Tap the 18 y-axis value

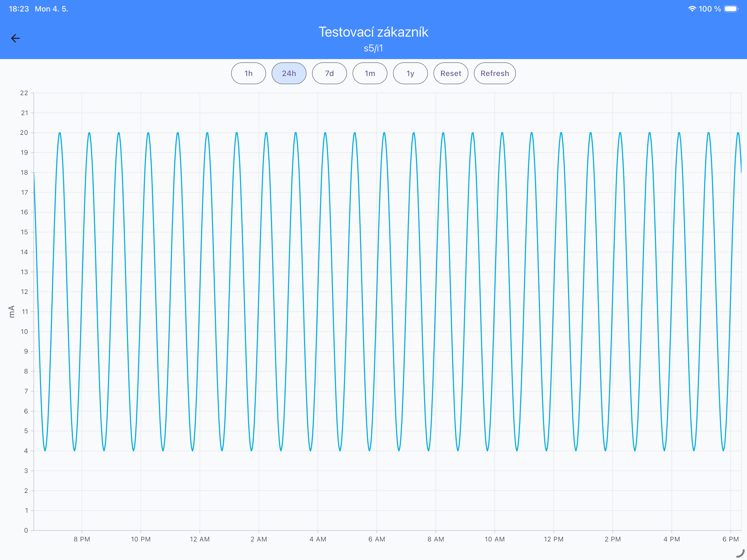24,173
